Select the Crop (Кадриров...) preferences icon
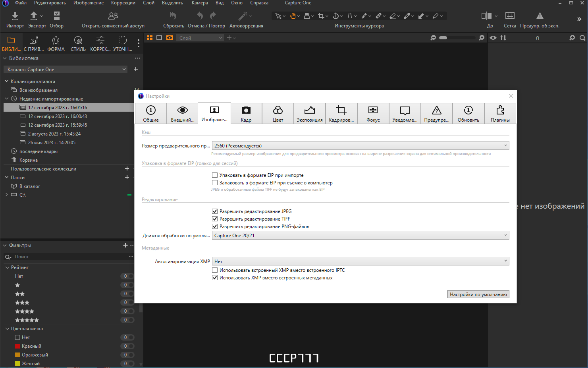The width and height of the screenshot is (588, 368). tap(341, 110)
